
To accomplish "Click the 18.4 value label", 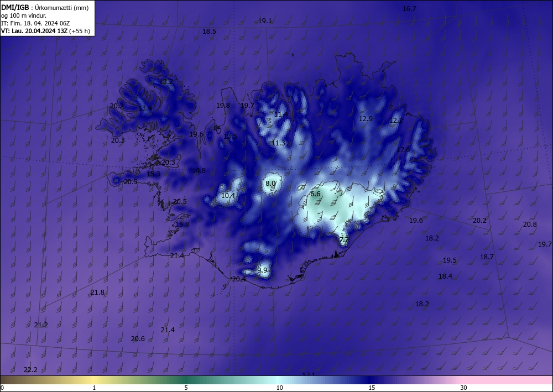I will 445,276.
